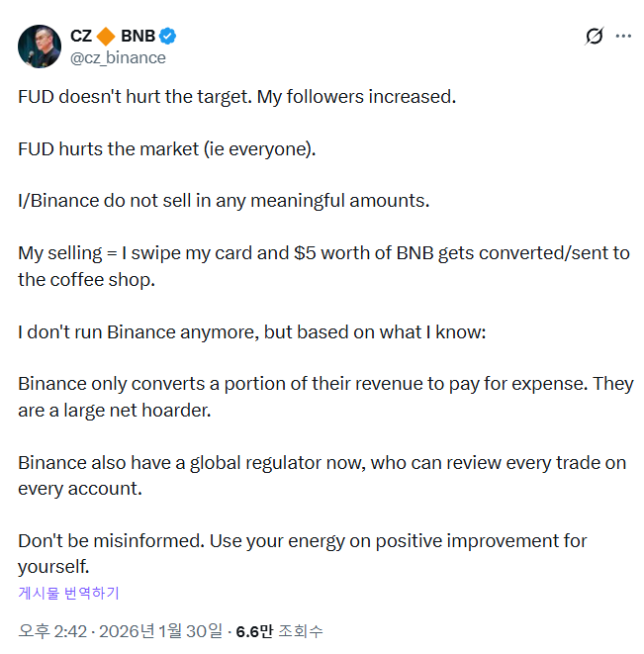Viewport: 644px width, 654px height.
Task: Click the 'FUD hurts the market' sentence
Action: click(166, 149)
